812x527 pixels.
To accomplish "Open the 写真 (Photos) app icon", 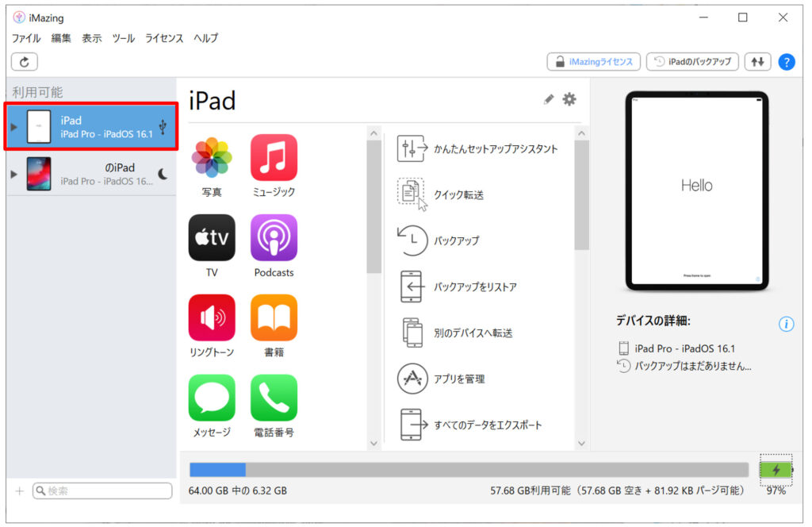I will point(211,157).
